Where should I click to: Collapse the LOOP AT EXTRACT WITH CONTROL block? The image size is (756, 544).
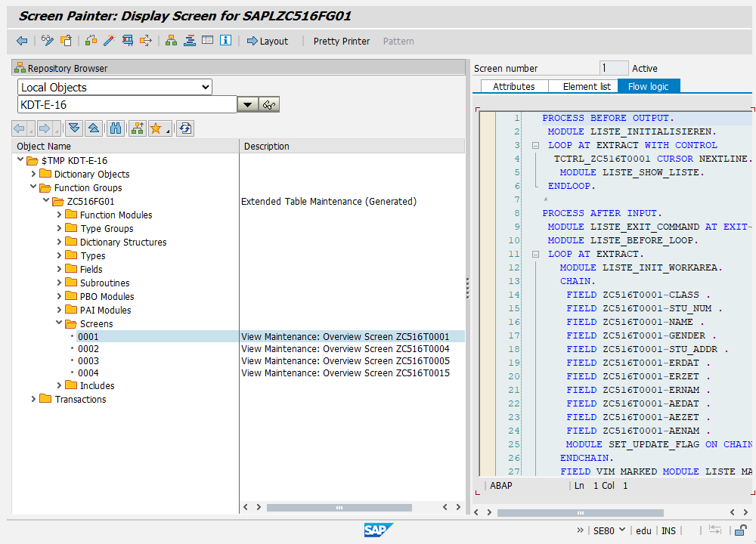[535, 145]
